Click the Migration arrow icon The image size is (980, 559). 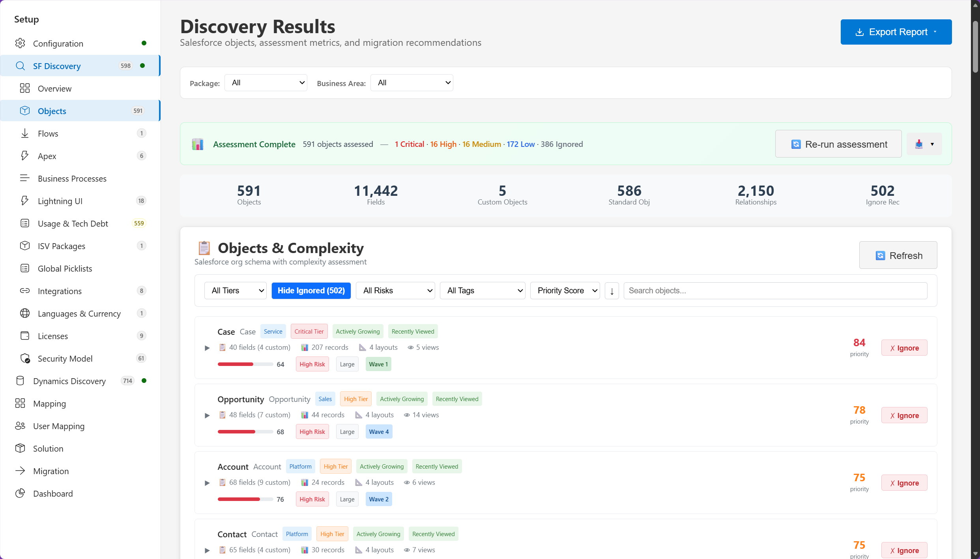point(20,471)
